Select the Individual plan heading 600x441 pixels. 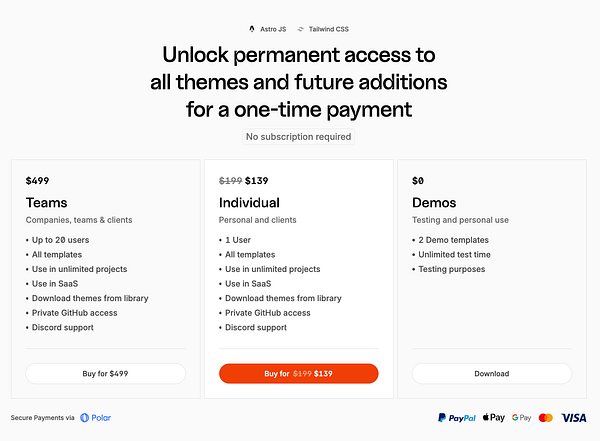tap(249, 202)
